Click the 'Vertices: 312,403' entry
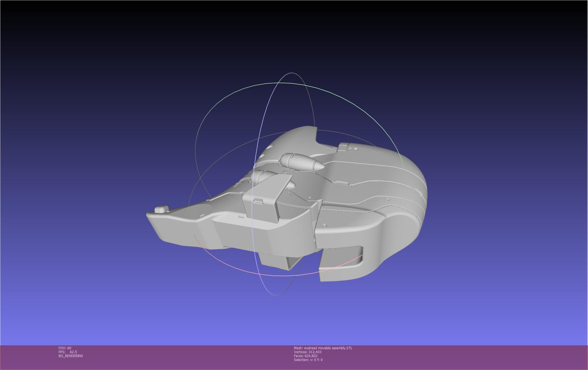Screen dimensions: 588x370 pos(307,352)
